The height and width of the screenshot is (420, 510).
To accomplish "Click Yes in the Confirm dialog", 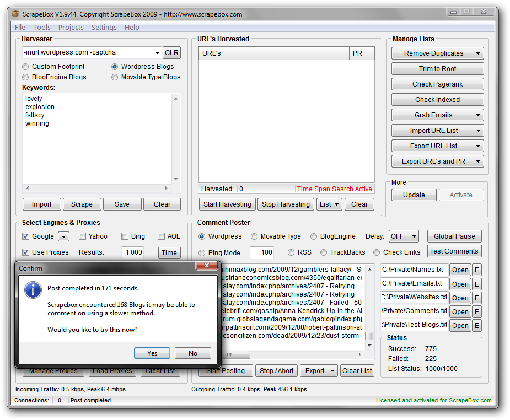I will (152, 353).
